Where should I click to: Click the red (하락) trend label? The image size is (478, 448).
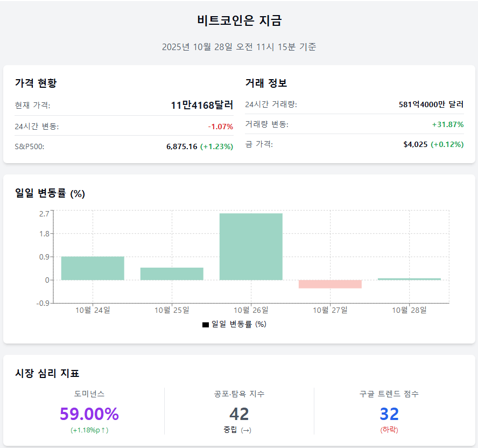[x=389, y=430]
